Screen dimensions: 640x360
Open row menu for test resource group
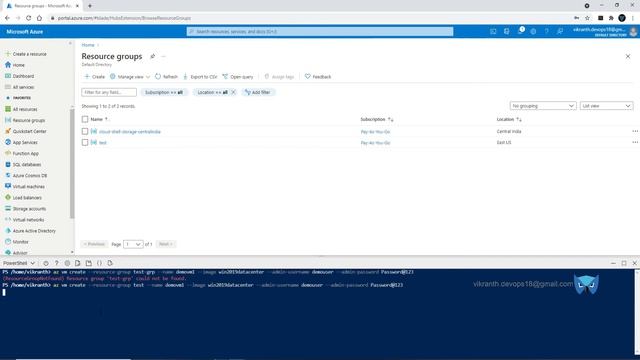click(x=635, y=142)
